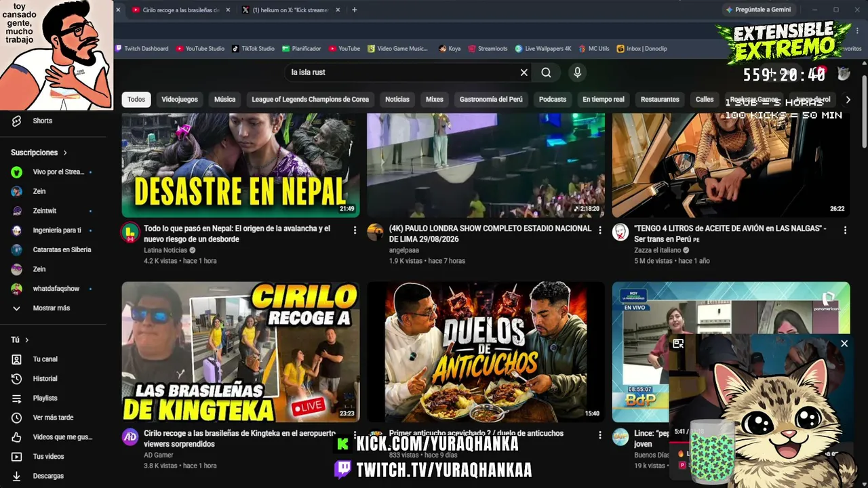Expand the mini player to full view
This screenshot has height=488, width=868.
[x=678, y=344]
